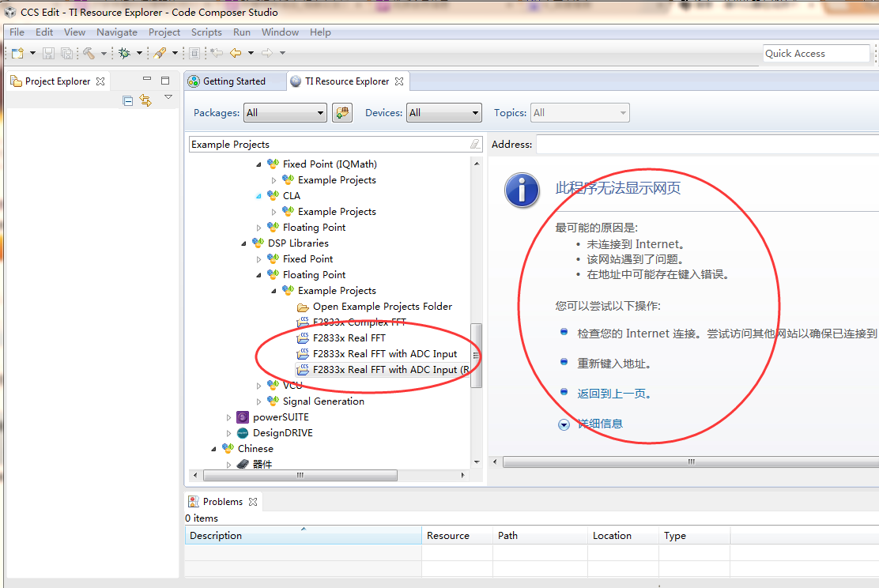Click the browser pane horizontal scrollbar
The image size is (879, 588).
tap(691, 462)
